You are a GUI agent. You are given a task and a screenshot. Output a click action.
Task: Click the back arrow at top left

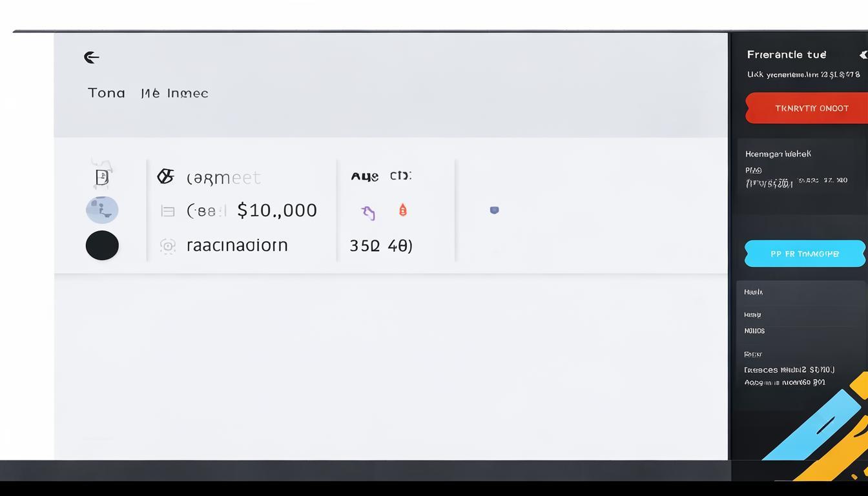[92, 57]
